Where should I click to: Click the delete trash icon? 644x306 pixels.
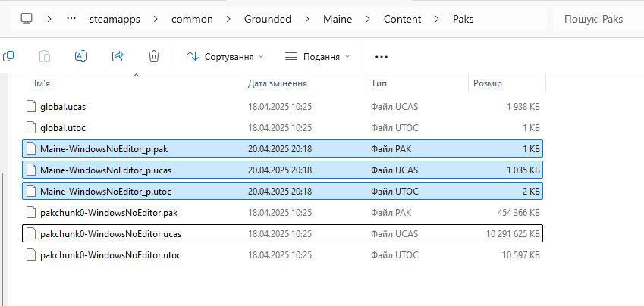[154, 56]
